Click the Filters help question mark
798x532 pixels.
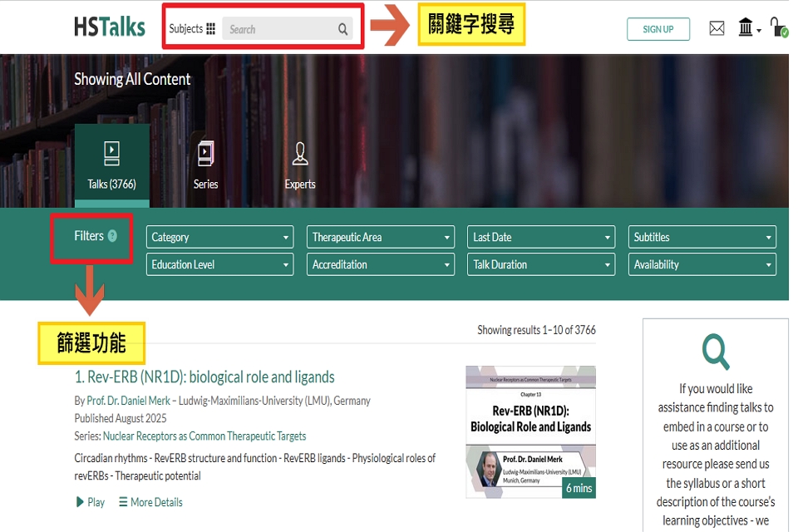click(112, 236)
